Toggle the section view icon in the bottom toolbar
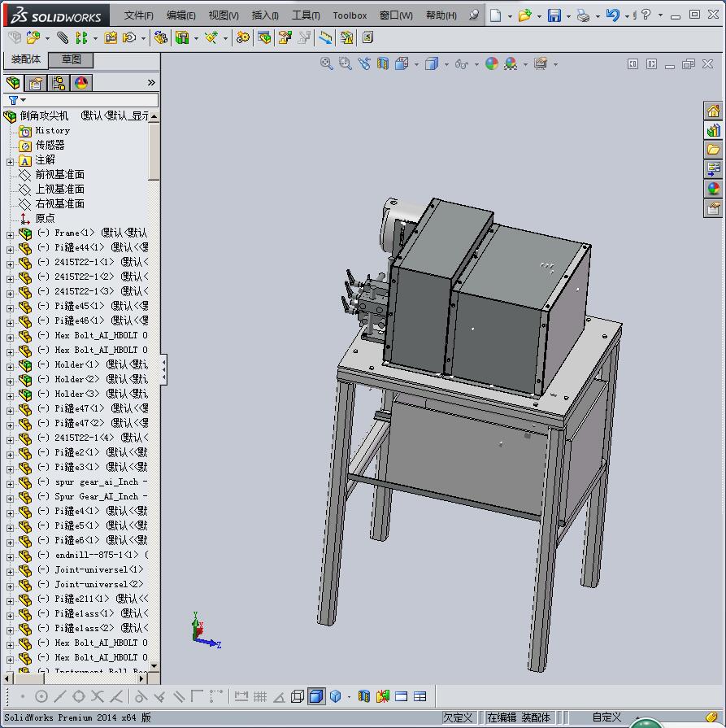The height and width of the screenshot is (728, 726). (364, 696)
